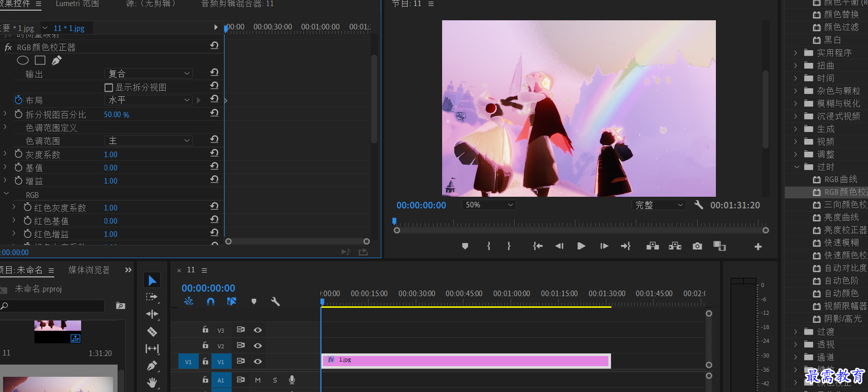Viewport: 868px width, 392px height.
Task: Choose the Slip tool
Action: click(152, 349)
